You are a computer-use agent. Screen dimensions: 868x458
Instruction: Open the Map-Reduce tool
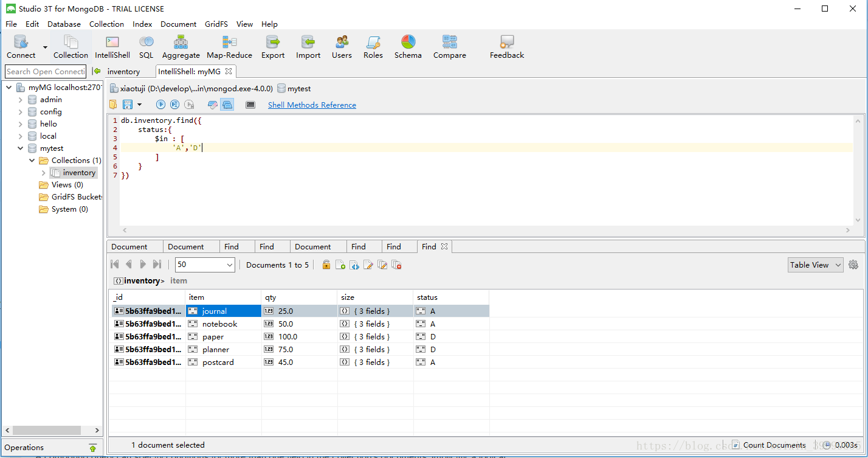click(x=229, y=47)
